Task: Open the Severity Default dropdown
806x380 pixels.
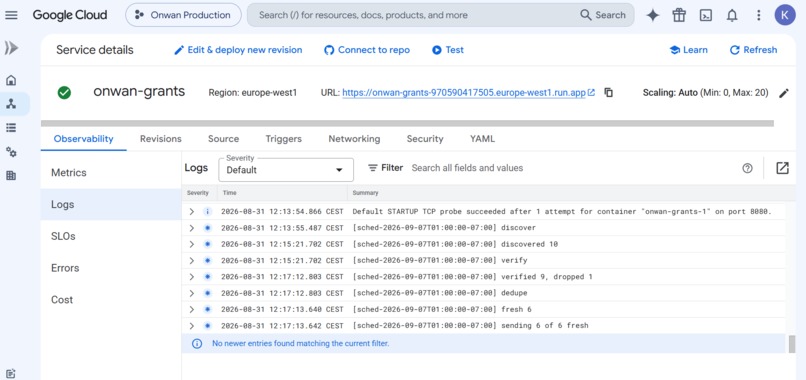Action: tap(286, 170)
